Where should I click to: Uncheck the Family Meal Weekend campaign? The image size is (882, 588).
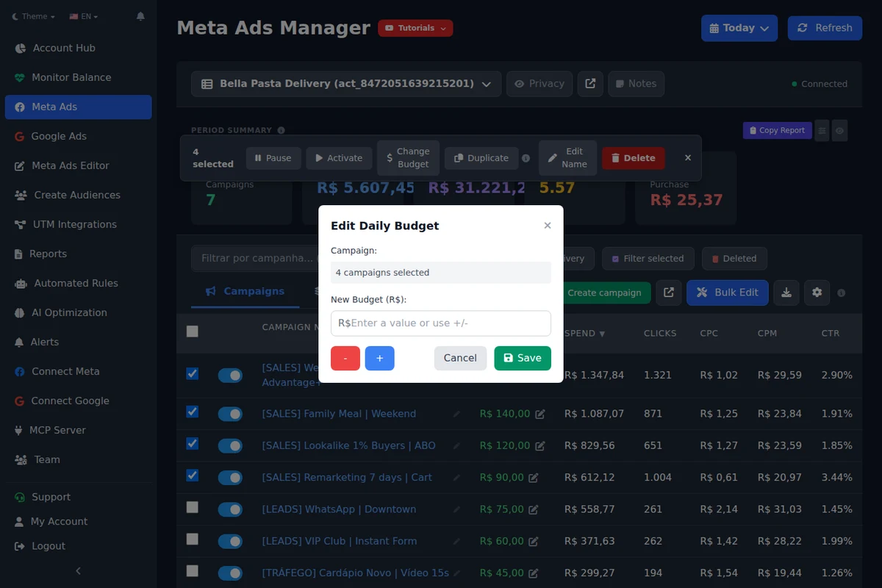pos(193,412)
